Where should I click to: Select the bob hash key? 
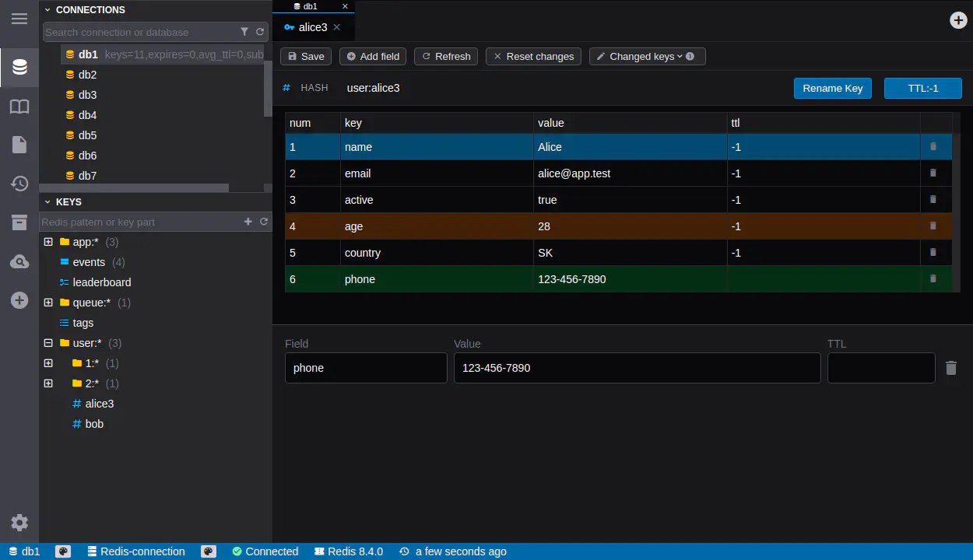pyautogui.click(x=94, y=424)
